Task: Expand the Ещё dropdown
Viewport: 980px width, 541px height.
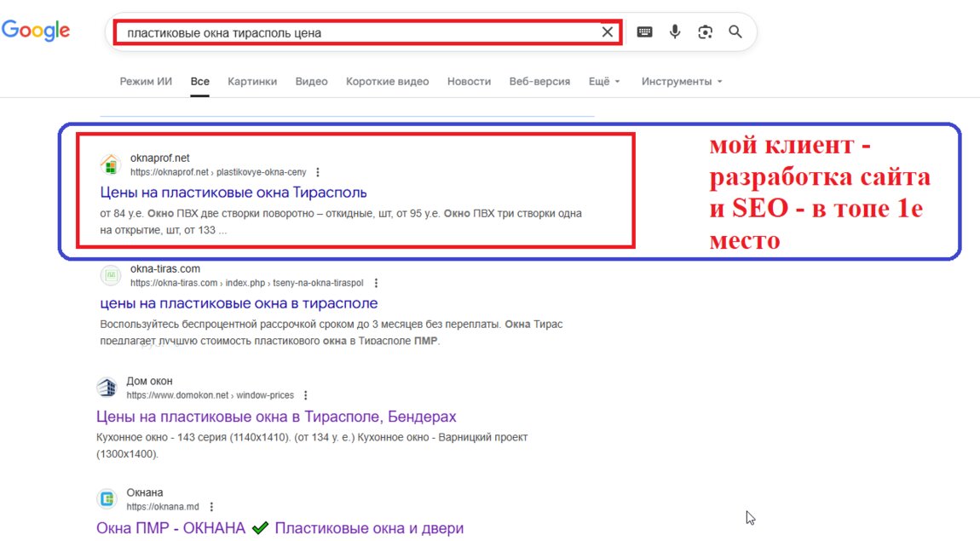Action: tap(604, 82)
